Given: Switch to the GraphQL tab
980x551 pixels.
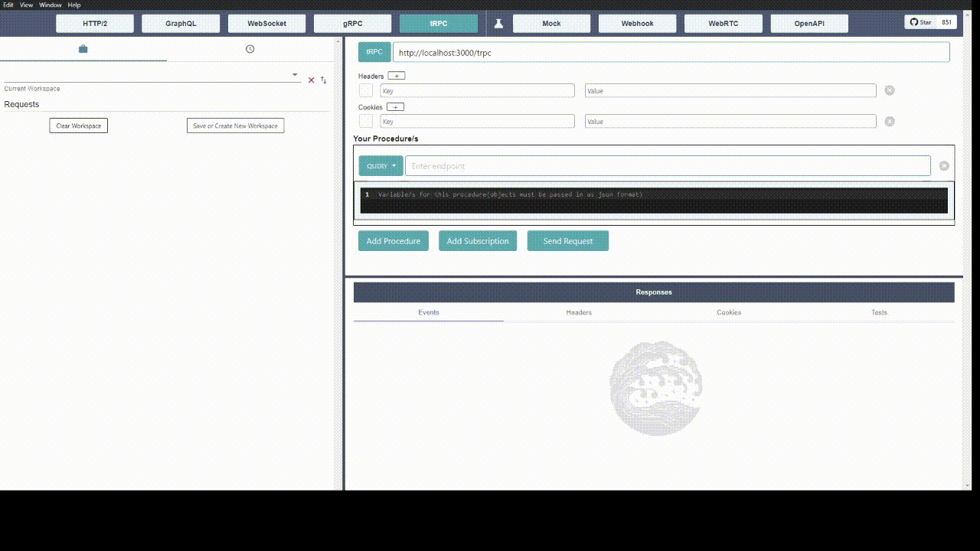Looking at the screenshot, I should point(181,24).
